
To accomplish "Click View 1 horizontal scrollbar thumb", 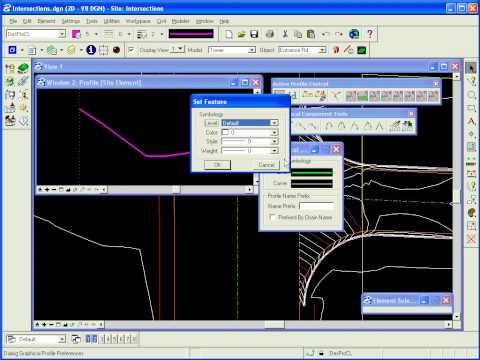I will (x=274, y=324).
